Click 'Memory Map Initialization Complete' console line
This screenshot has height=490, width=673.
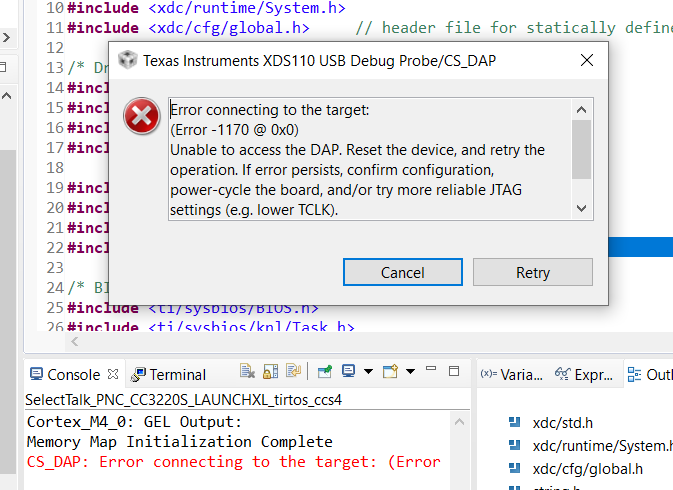[x=179, y=442]
